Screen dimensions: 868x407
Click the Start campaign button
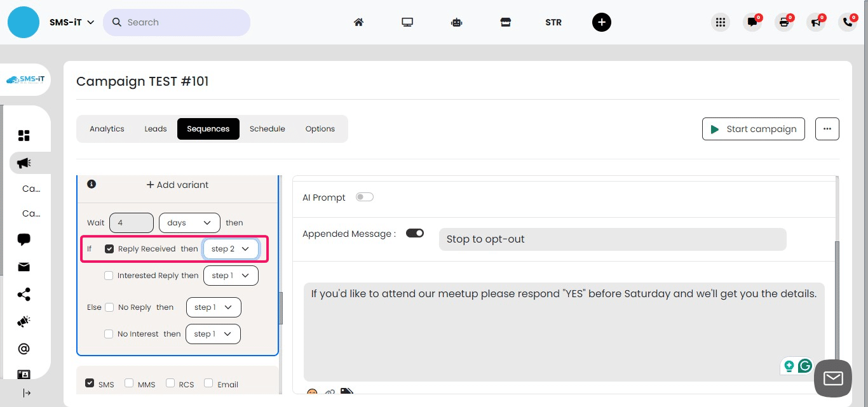pyautogui.click(x=753, y=128)
